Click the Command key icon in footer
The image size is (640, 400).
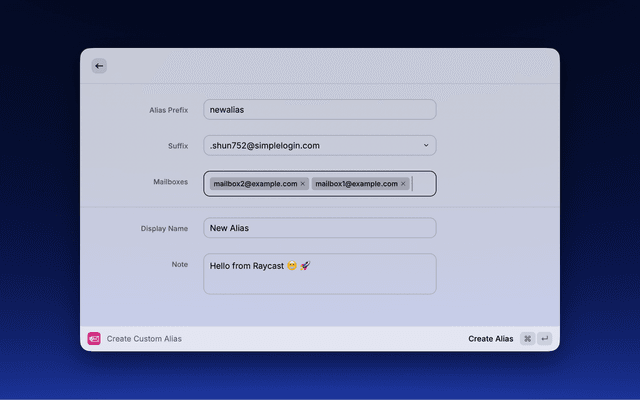tap(527, 339)
